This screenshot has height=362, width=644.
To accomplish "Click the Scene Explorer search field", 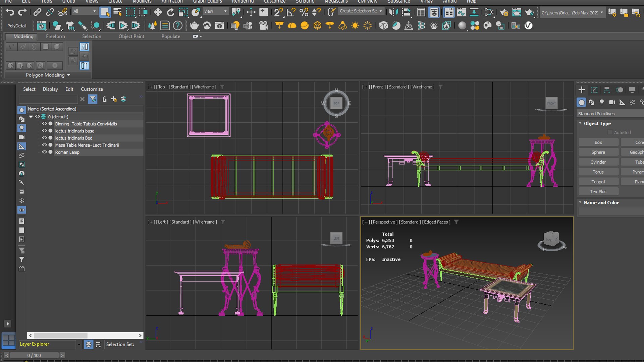I will 48,99.
